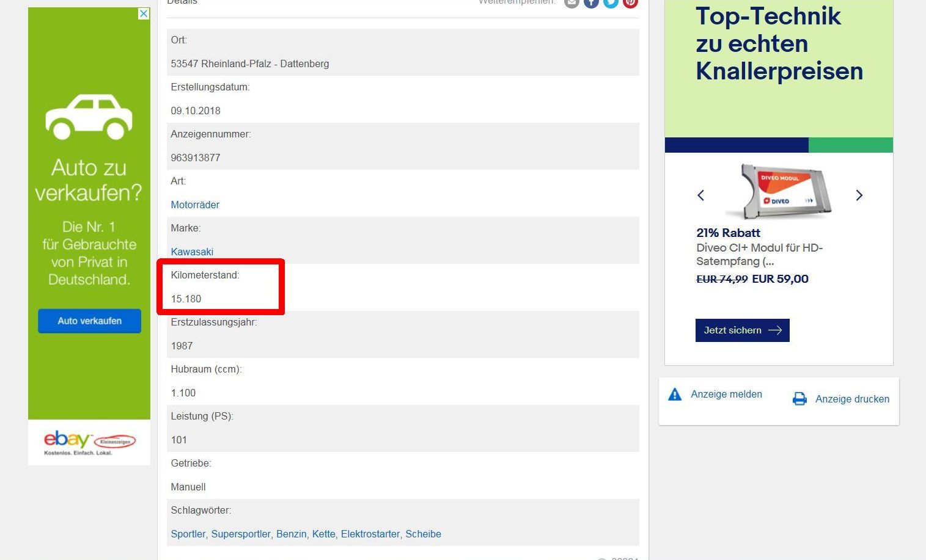Close the green car advertisement
The width and height of the screenshot is (926, 560).
(x=144, y=13)
